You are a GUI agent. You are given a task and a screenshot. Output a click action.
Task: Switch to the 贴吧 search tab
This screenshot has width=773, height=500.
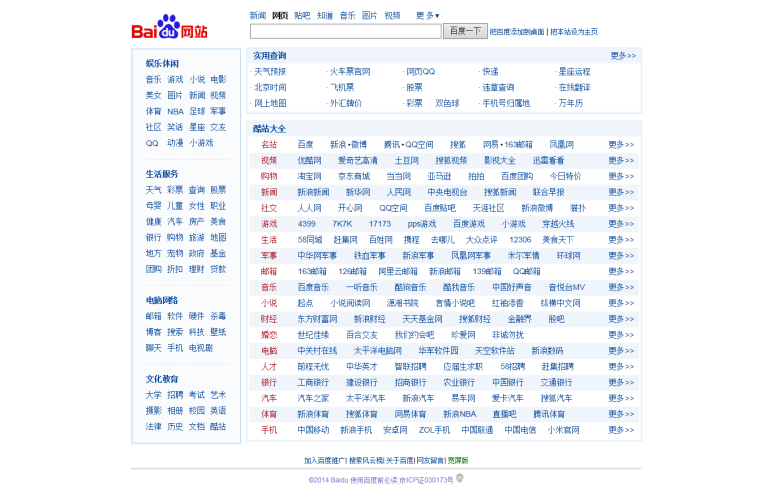pyautogui.click(x=302, y=16)
